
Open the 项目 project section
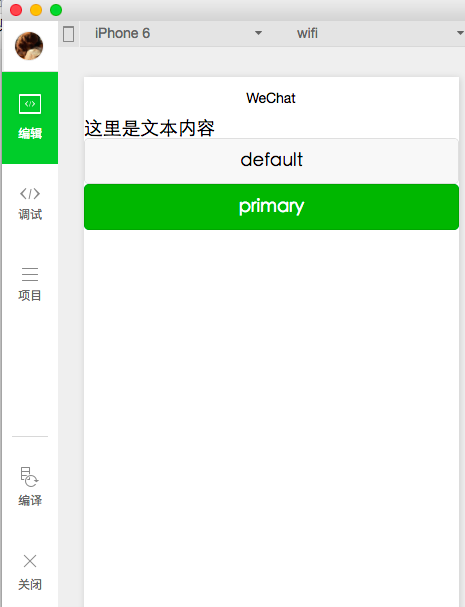tap(30, 284)
